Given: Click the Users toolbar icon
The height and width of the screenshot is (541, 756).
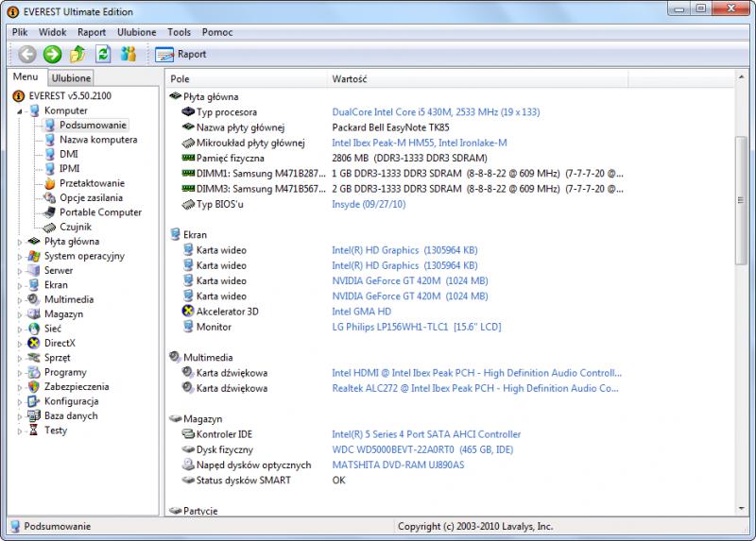Looking at the screenshot, I should click(129, 54).
